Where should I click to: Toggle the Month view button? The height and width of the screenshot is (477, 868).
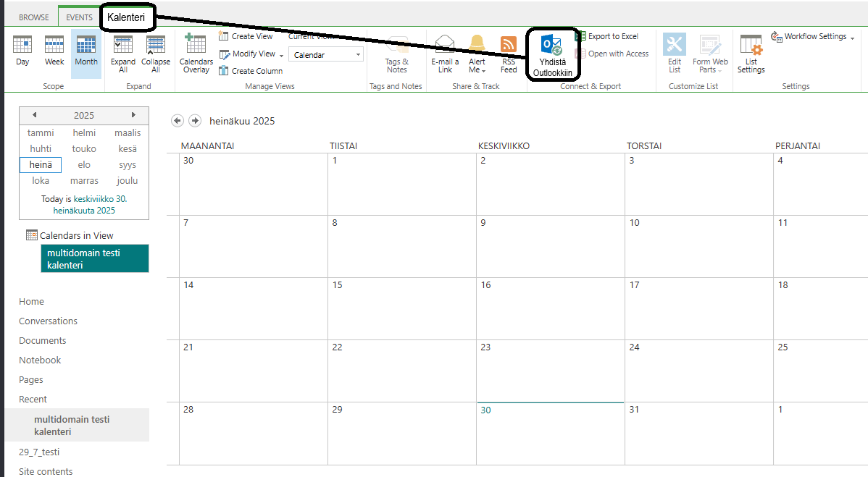point(85,52)
